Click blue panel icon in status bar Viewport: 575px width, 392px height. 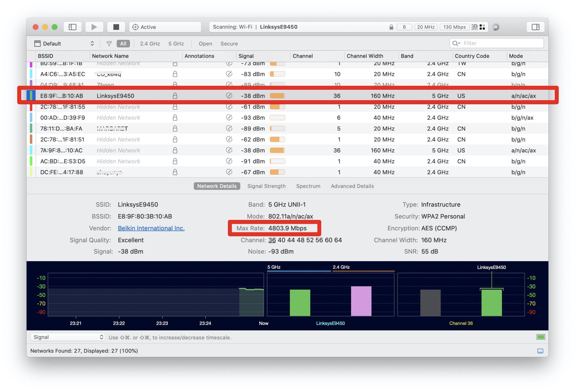point(540,351)
